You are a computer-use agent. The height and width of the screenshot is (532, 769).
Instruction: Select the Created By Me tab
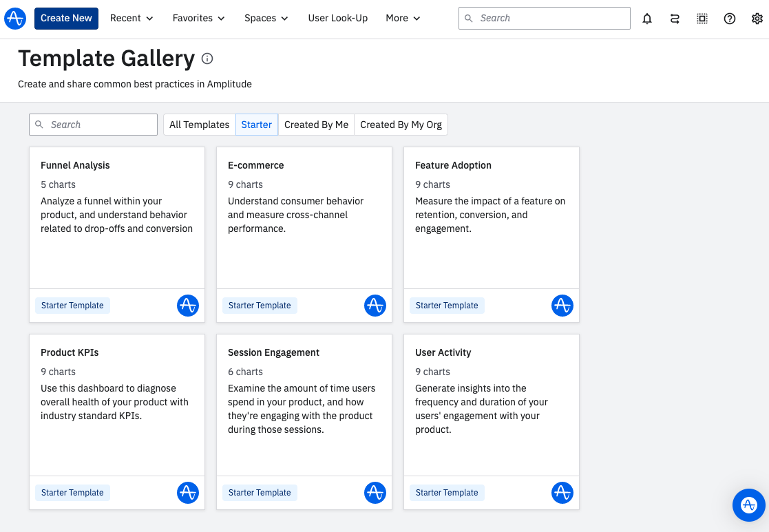(x=316, y=125)
